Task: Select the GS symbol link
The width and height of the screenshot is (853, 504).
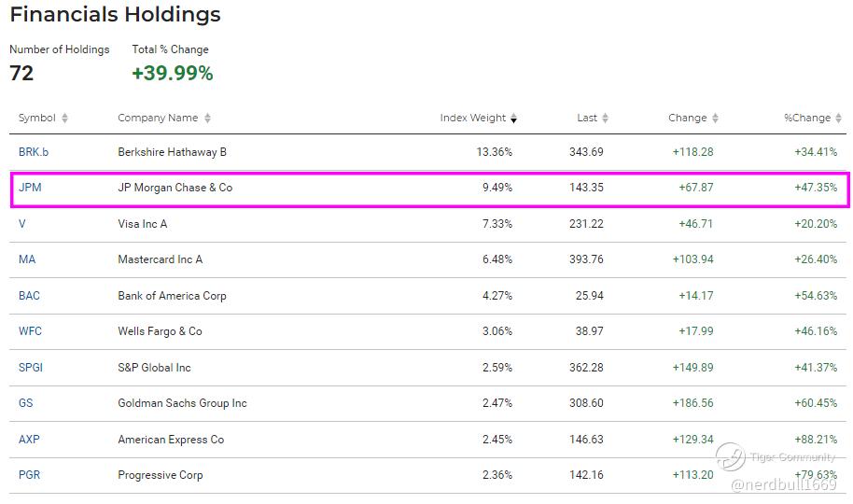Action: coord(26,403)
